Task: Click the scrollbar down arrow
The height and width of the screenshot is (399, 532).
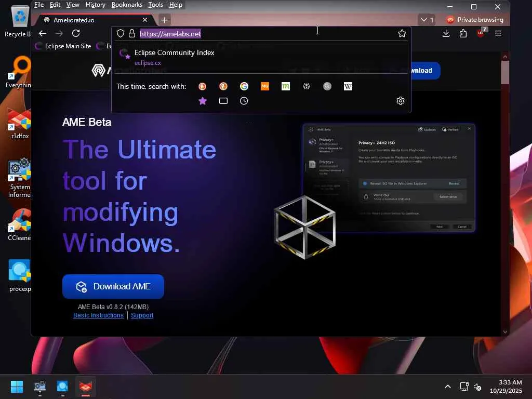Action: click(x=505, y=332)
